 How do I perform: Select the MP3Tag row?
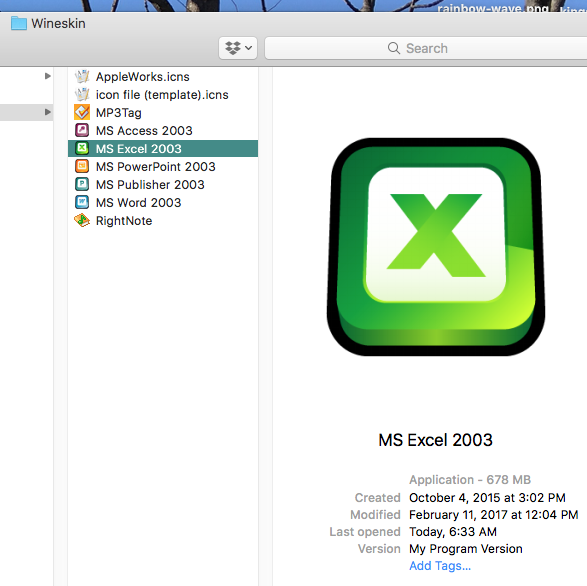click(x=163, y=112)
